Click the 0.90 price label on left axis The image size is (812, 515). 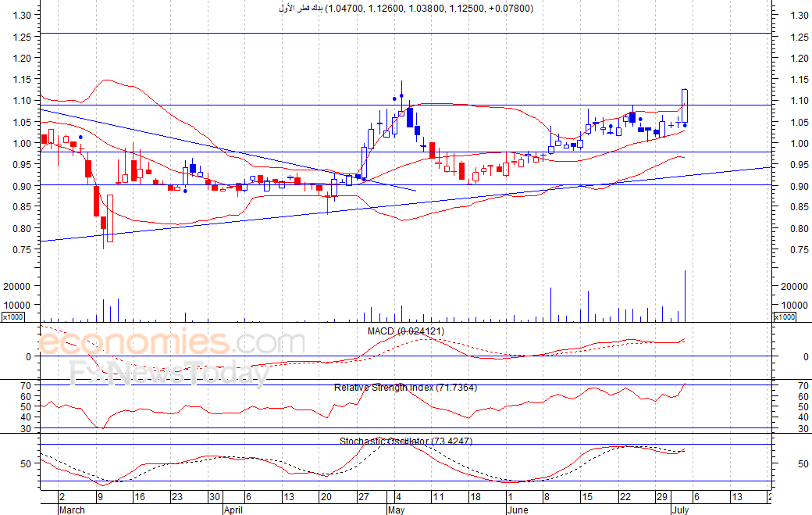[x=23, y=185]
